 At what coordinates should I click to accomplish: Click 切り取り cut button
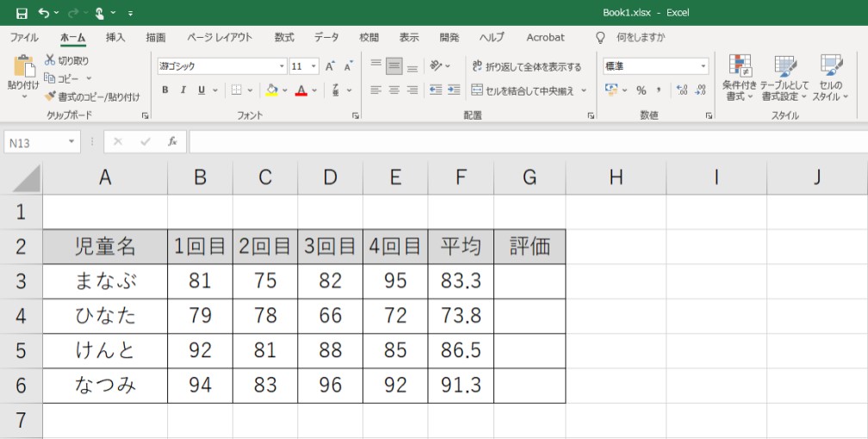click(66, 60)
